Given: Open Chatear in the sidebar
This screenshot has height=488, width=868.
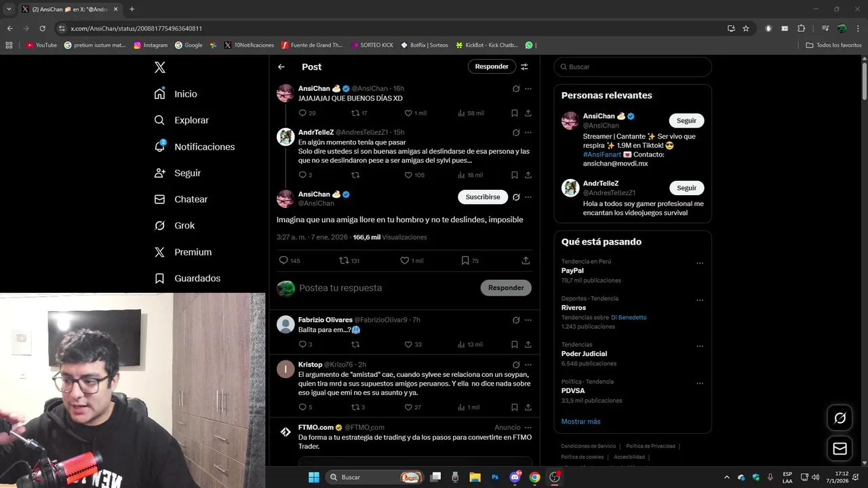Looking at the screenshot, I should tap(181, 199).
